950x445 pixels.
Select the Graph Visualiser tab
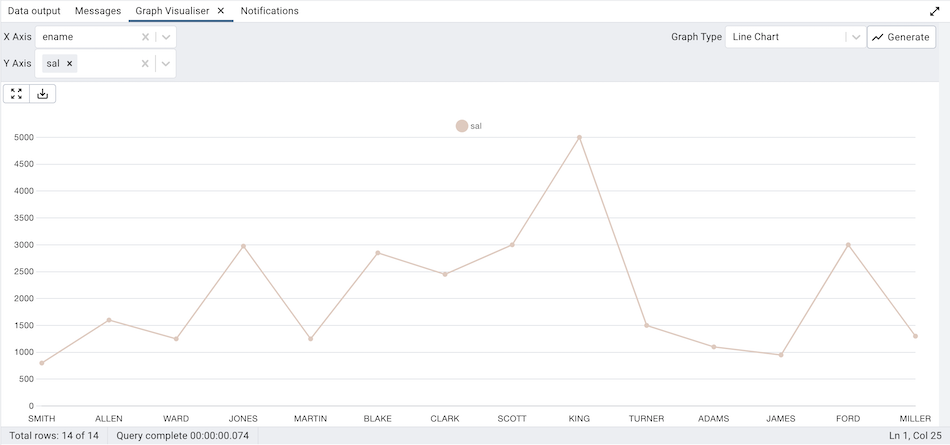coord(173,11)
